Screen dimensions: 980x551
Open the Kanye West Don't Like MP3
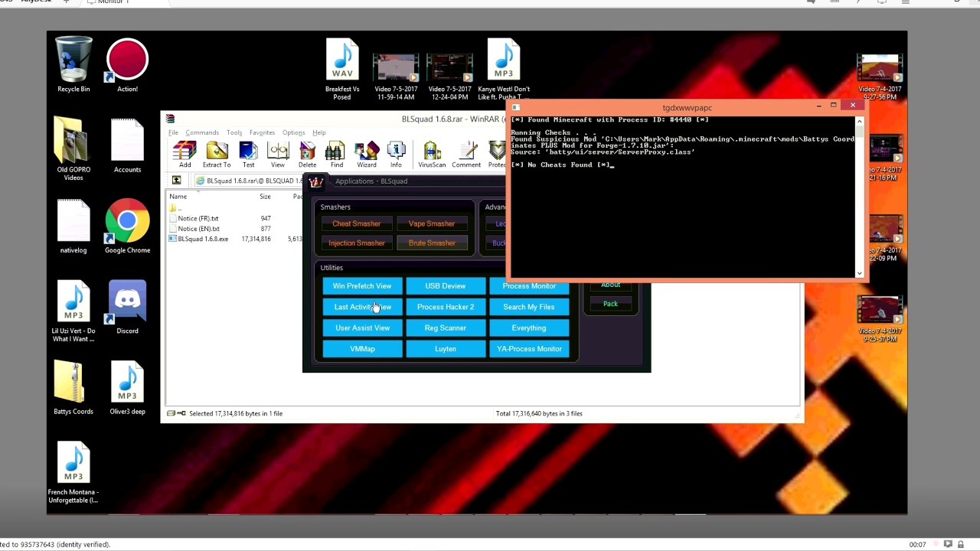point(504,69)
